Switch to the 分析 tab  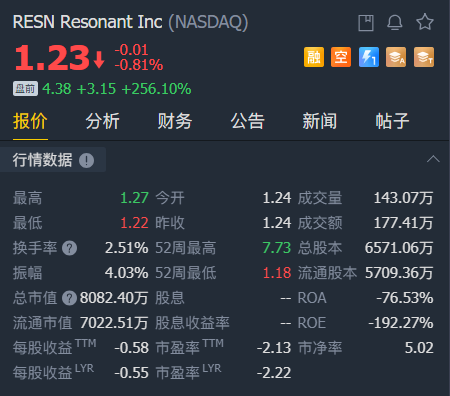[102, 121]
